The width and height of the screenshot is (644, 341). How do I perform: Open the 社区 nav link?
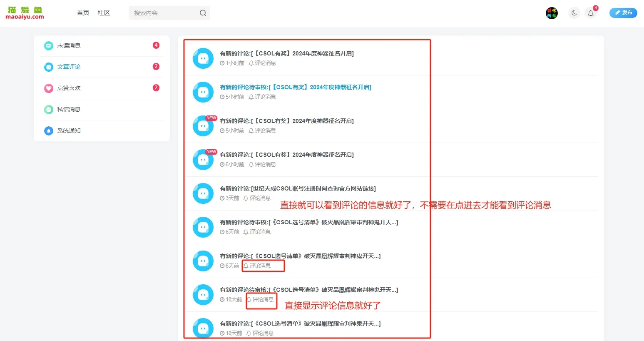coord(104,13)
